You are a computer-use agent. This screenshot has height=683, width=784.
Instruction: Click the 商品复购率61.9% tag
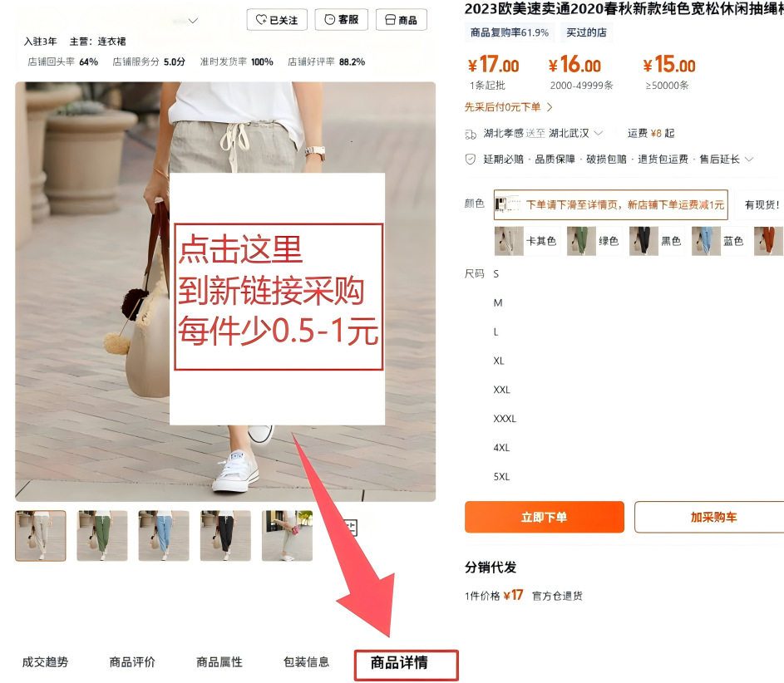coord(510,32)
